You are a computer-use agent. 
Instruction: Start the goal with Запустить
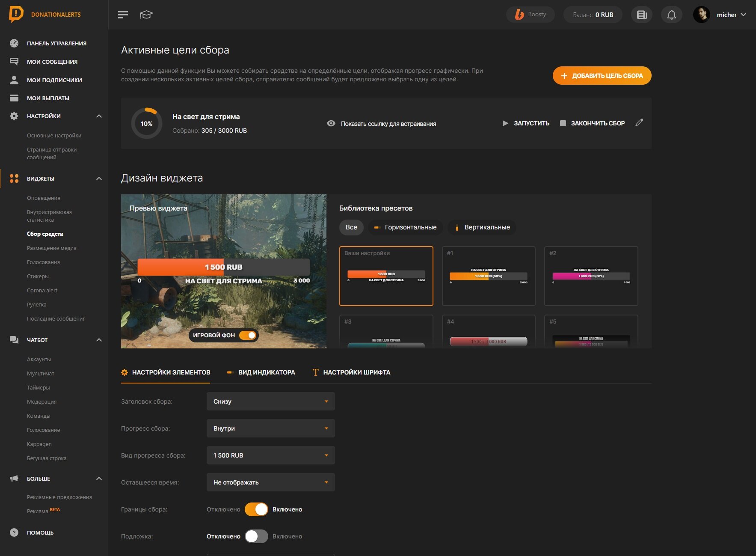(526, 123)
